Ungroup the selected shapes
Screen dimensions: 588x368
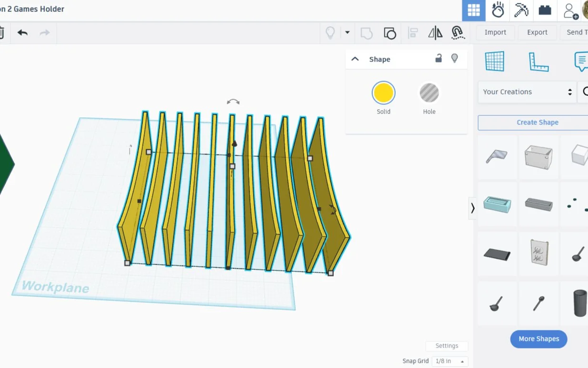(389, 33)
